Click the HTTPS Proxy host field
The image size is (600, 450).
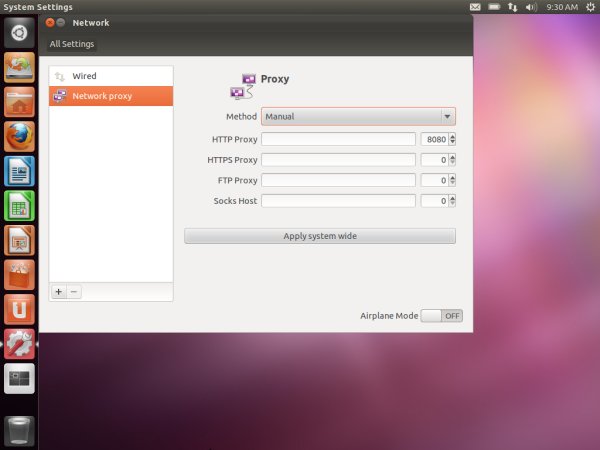338,160
